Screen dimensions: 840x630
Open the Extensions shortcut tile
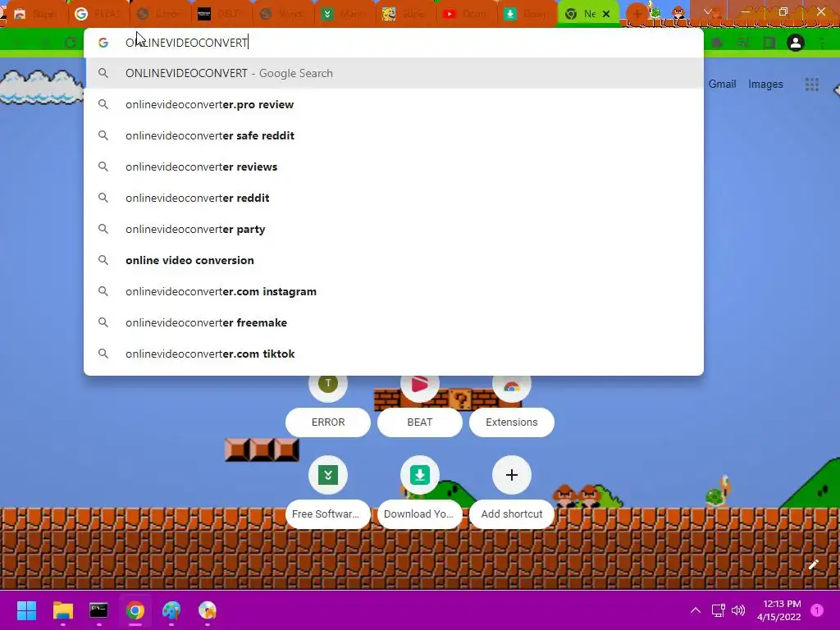point(511,422)
